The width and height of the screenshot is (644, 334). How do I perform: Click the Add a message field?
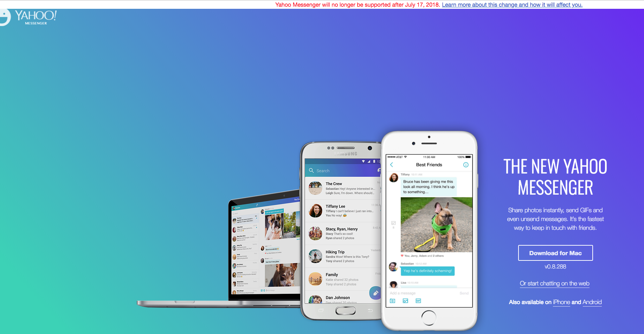[x=422, y=293]
